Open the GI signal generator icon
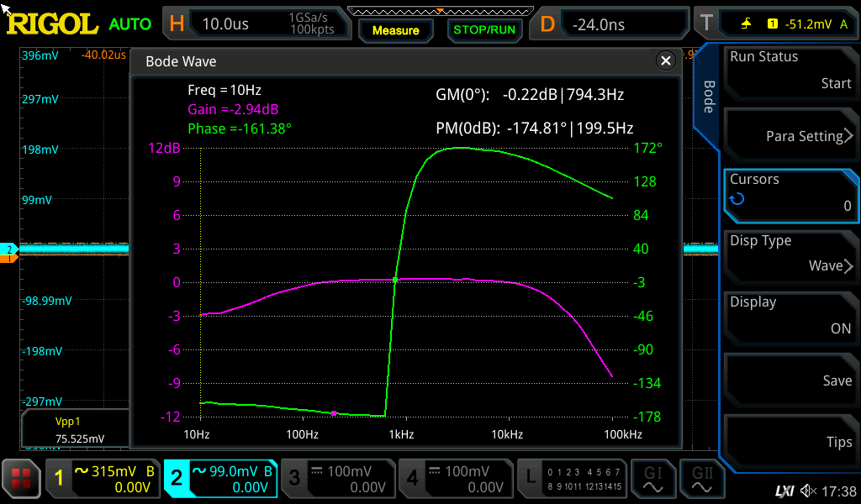Image resolution: width=861 pixels, height=504 pixels. click(652, 479)
